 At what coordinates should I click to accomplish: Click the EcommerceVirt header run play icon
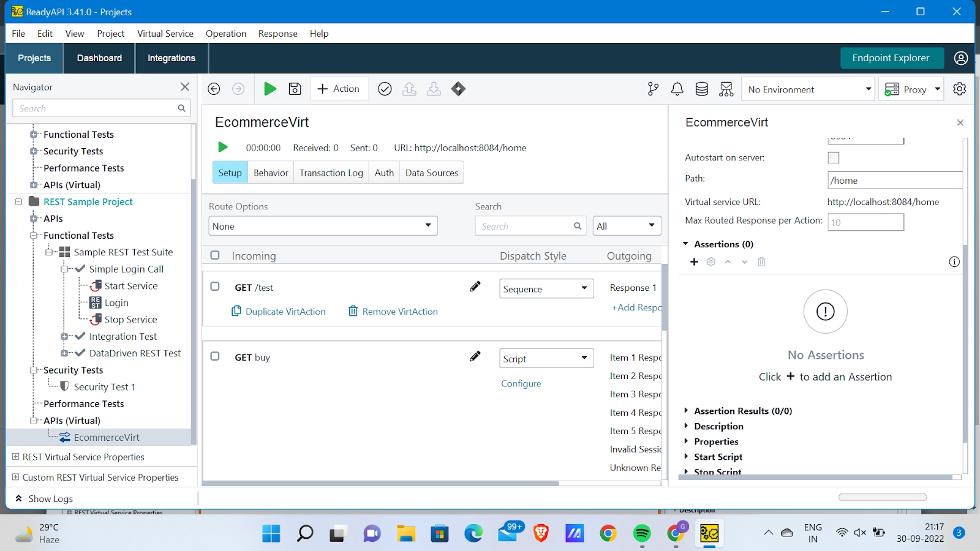click(223, 147)
